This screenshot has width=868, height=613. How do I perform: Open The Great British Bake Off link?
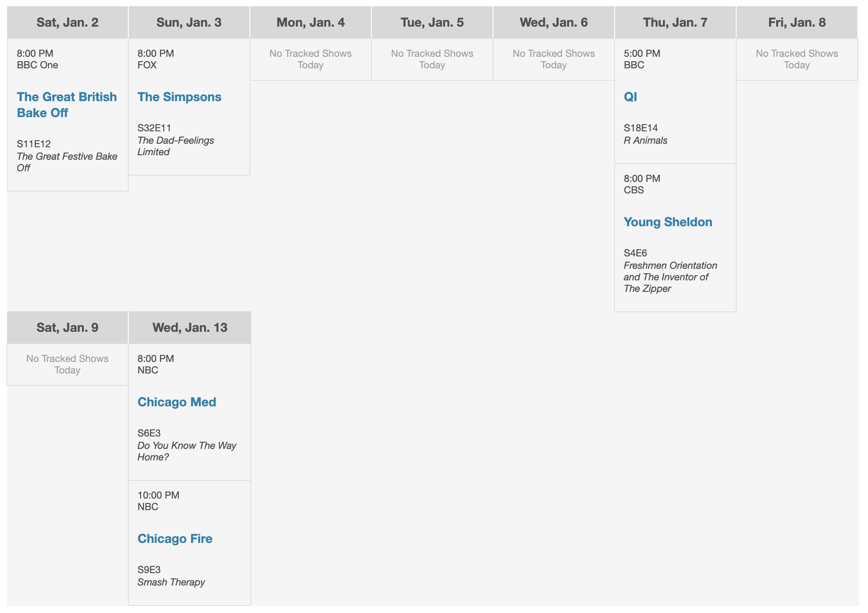point(67,105)
